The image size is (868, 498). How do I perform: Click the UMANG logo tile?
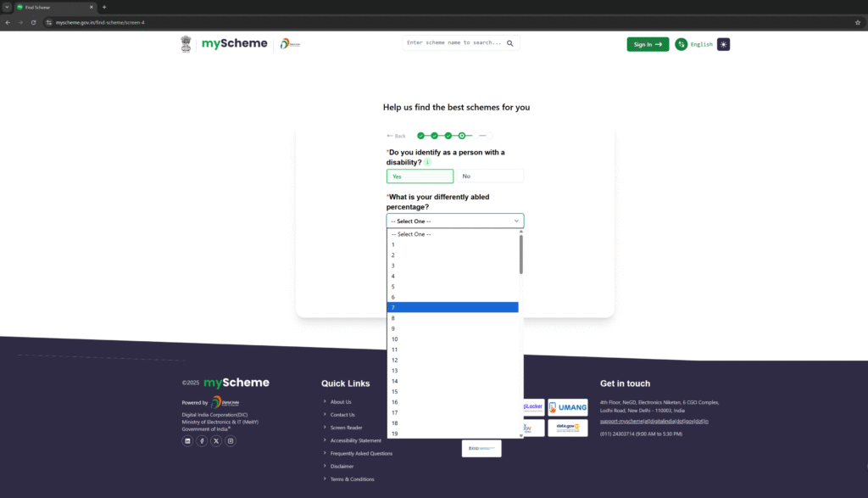(x=567, y=407)
